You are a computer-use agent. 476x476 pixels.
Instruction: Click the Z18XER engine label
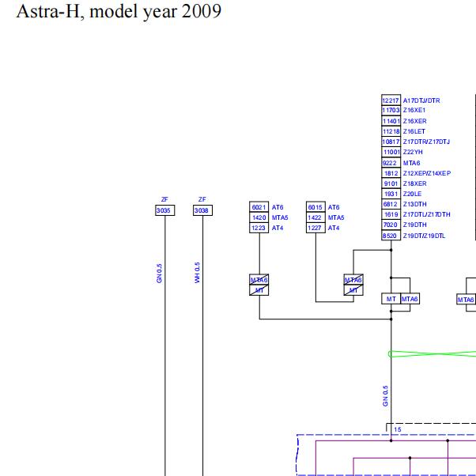pyautogui.click(x=414, y=183)
